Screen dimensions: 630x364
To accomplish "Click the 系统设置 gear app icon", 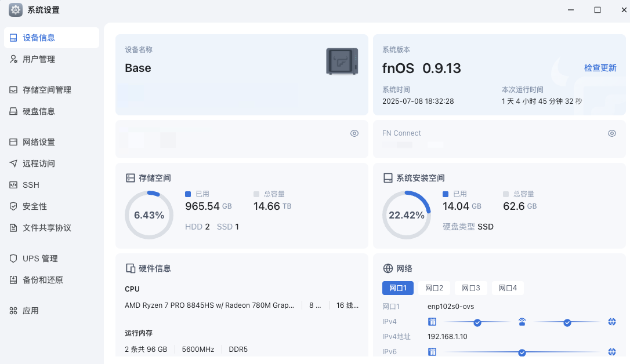I will coord(16,10).
